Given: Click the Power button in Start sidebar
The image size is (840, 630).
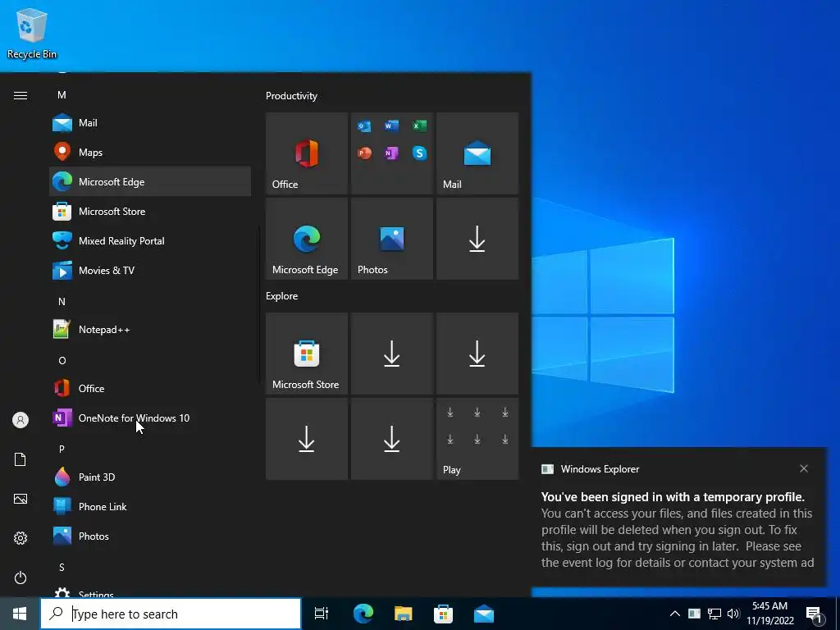Looking at the screenshot, I should pos(21,577).
